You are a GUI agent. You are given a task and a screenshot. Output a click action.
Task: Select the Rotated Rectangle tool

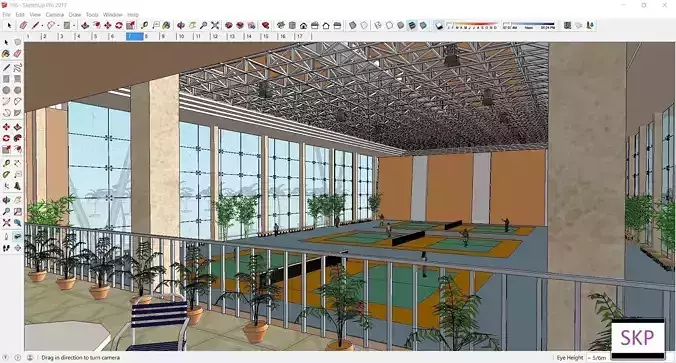(17, 79)
